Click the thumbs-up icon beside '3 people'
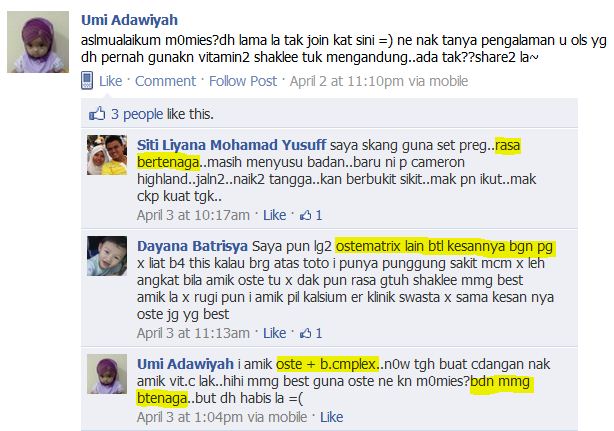The height and width of the screenshot is (431, 614). tap(97, 114)
